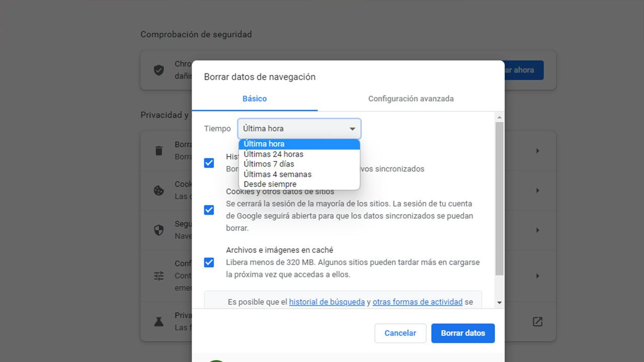The width and height of the screenshot is (644, 362).
Task: Click the sliders icon for site configuration
Action: pyautogui.click(x=158, y=276)
